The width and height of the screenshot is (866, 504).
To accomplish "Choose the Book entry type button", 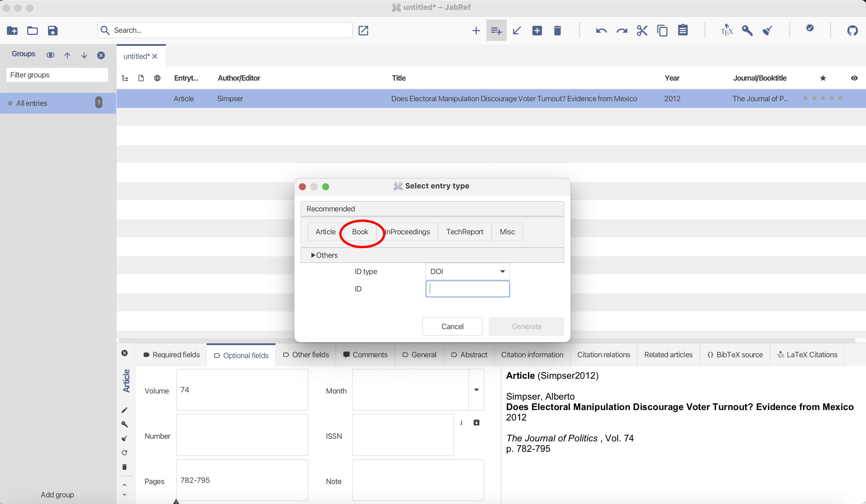I will coord(360,232).
